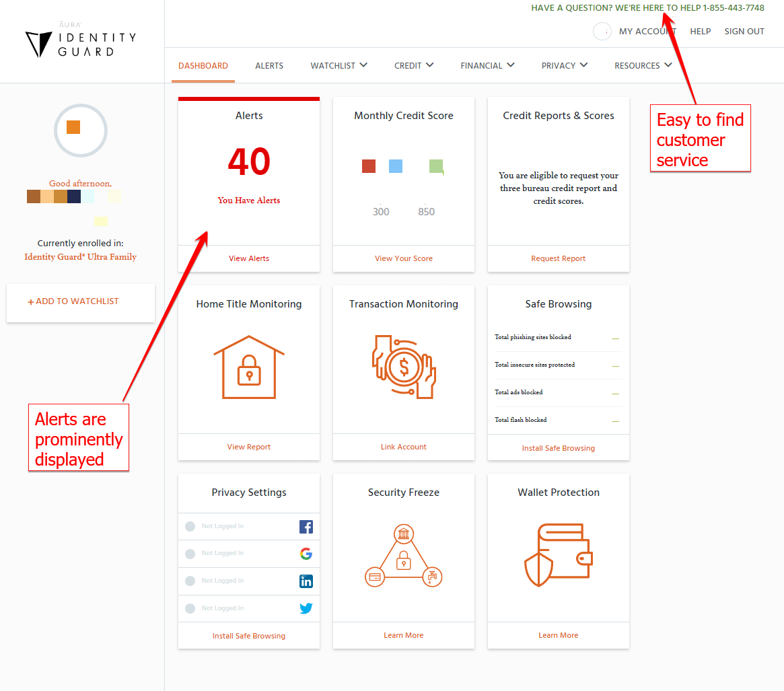This screenshot has height=691, width=784.
Task: Click the Wallet Protection wallet icon
Action: point(558,554)
